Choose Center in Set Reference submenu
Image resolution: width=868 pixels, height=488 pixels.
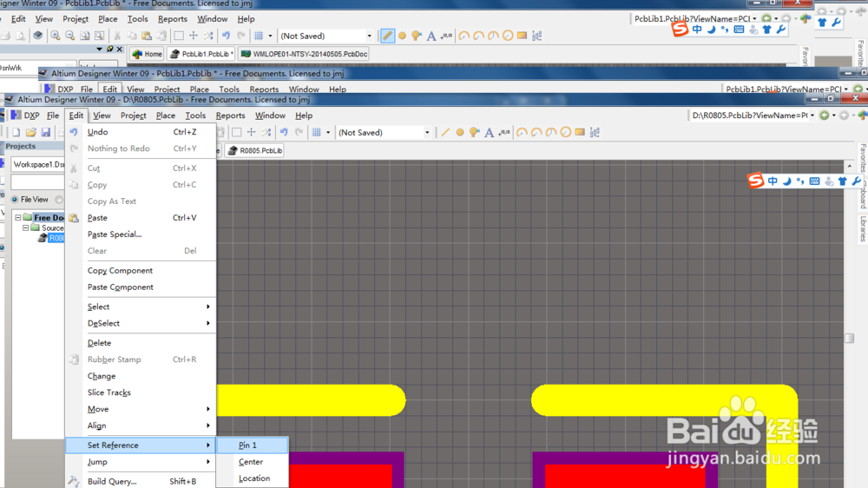[253, 462]
